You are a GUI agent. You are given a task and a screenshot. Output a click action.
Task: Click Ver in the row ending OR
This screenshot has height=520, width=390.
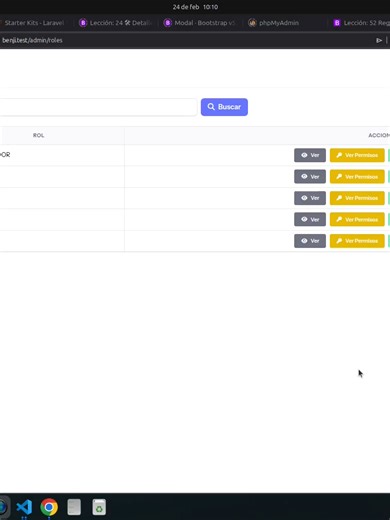coord(310,155)
